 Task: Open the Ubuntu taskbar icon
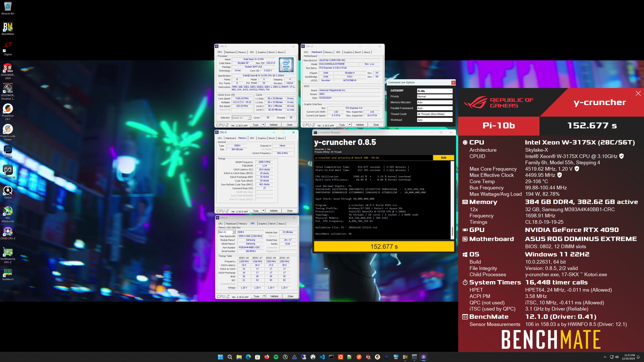point(340,357)
